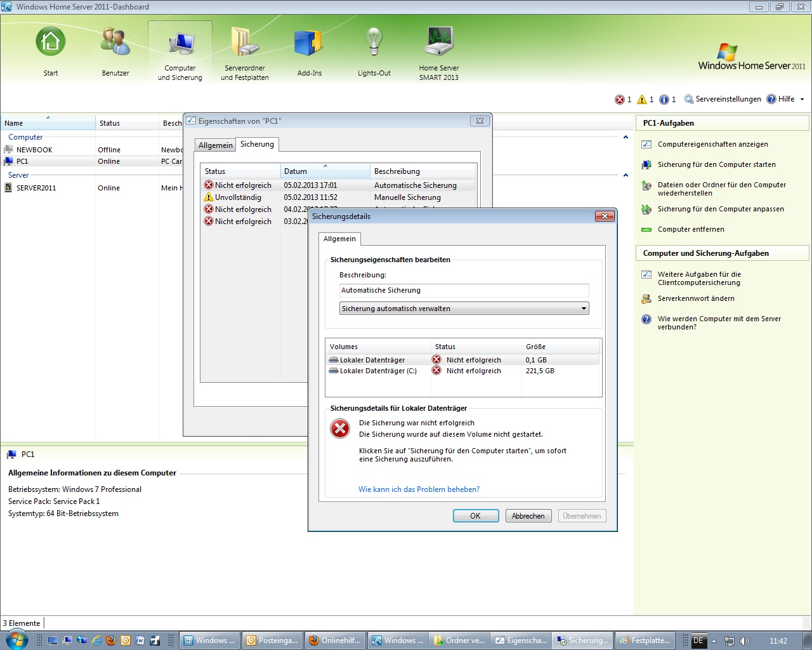Launch Internet Explorer from quick launch
812x650 pixels.
pyautogui.click(x=96, y=640)
